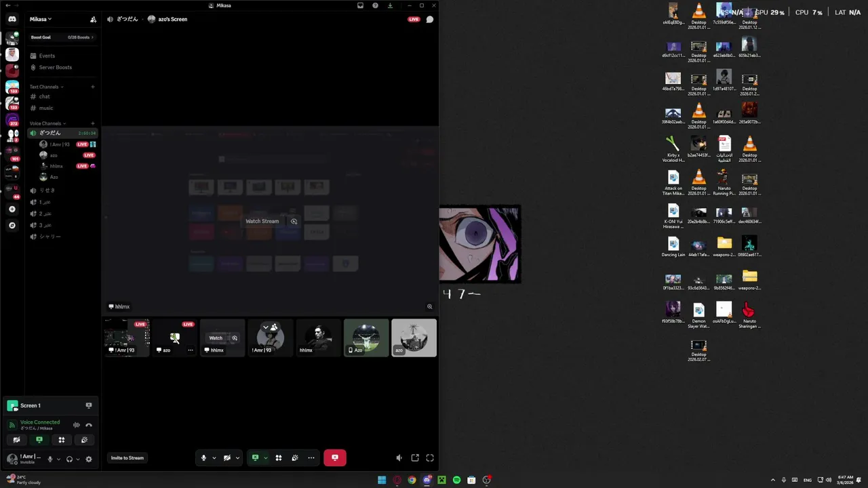Open soundboard icon in call controls bar
The width and height of the screenshot is (868, 488).
point(295,458)
